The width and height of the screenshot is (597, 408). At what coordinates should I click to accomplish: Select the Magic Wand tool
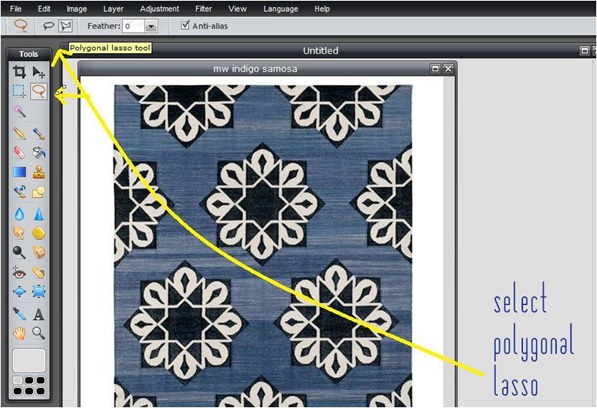[19, 111]
